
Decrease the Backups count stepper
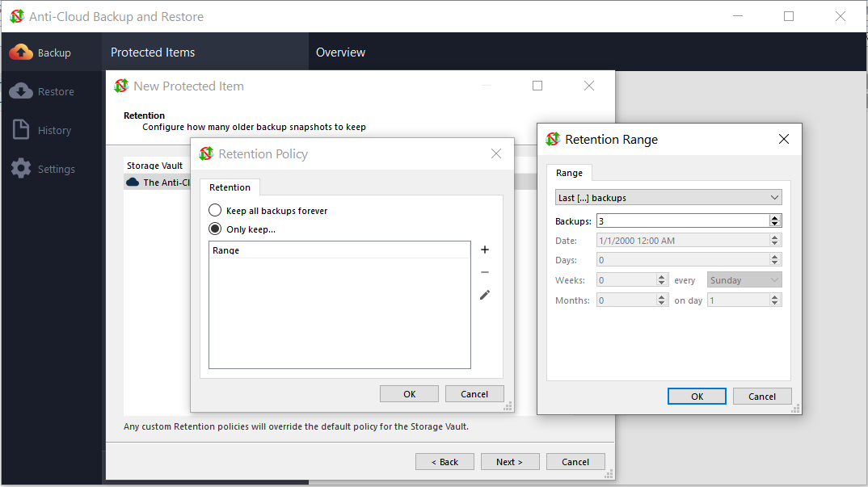[775, 224]
